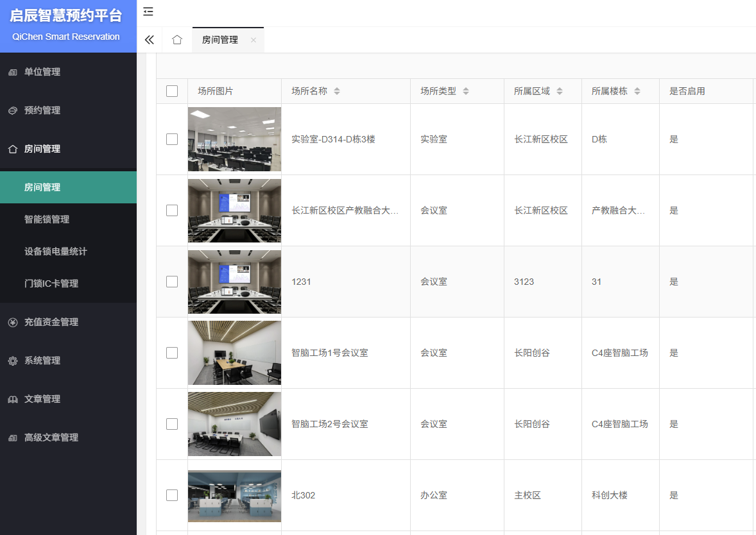Click the double-chevron tabs scroll-left icon

tap(150, 40)
